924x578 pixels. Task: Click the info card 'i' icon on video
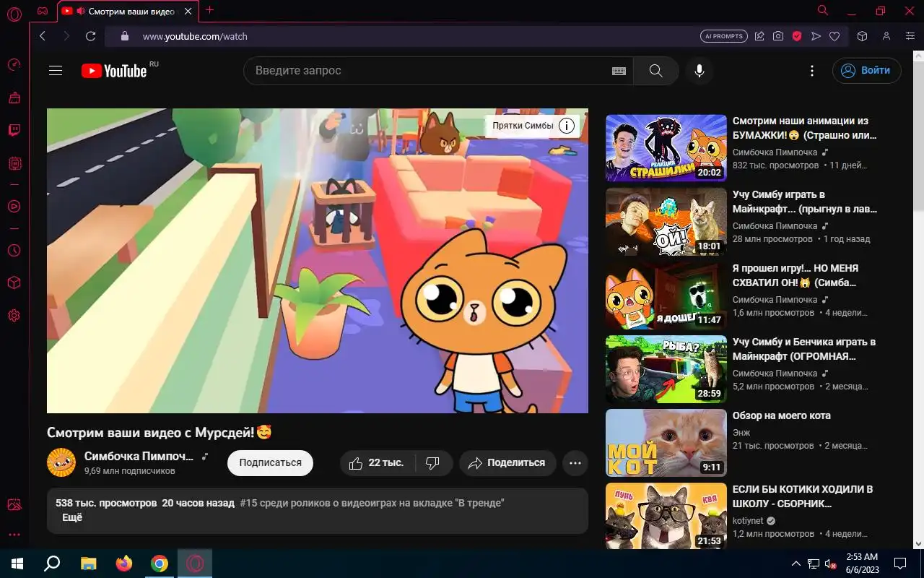point(567,126)
